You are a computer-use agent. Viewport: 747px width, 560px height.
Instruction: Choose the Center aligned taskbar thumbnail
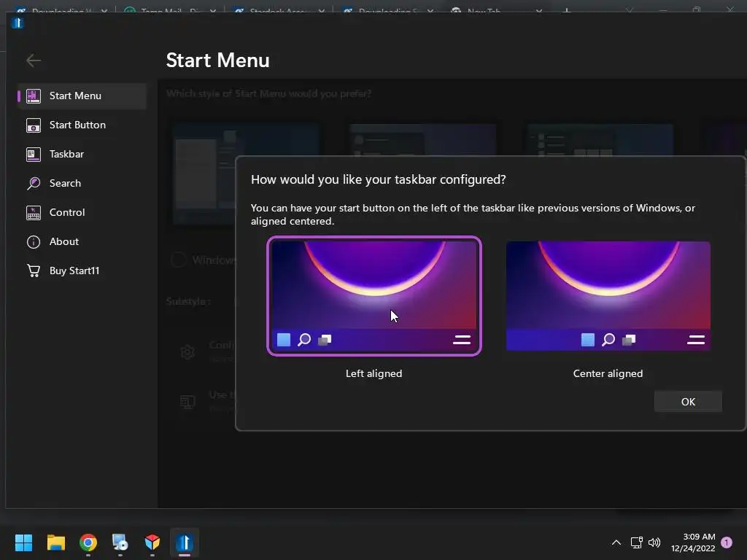608,296
